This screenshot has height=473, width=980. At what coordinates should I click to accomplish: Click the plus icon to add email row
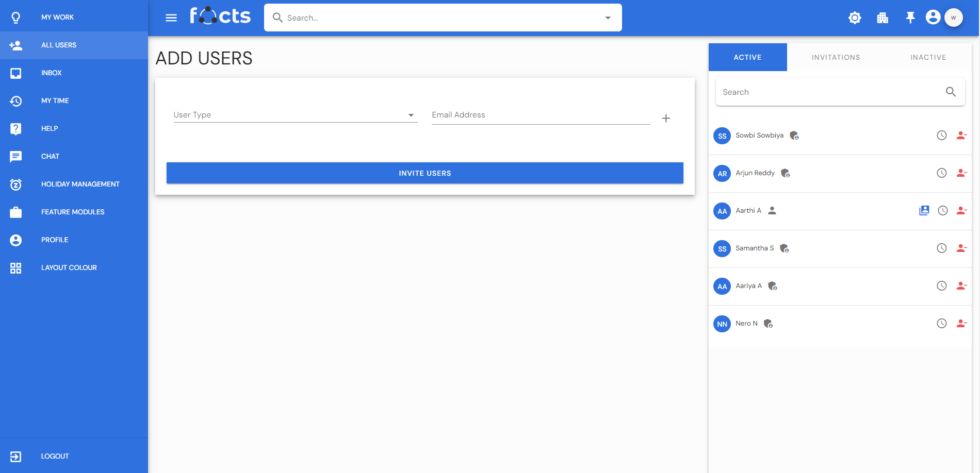click(666, 119)
